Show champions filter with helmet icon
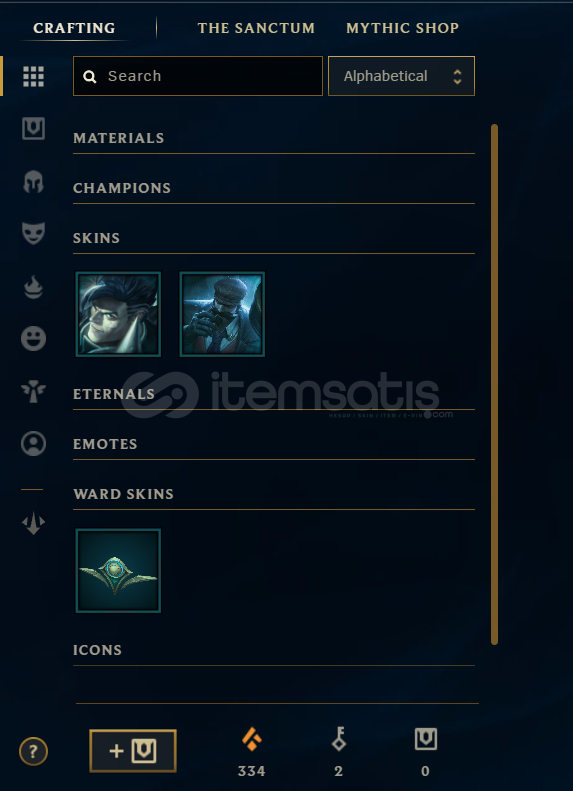The height and width of the screenshot is (791, 573). coord(33,182)
